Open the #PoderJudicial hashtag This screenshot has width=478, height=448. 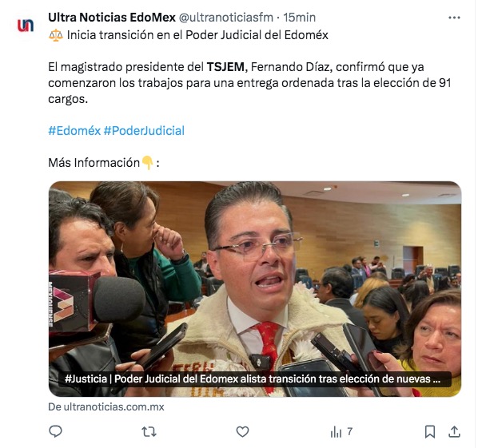(x=144, y=131)
